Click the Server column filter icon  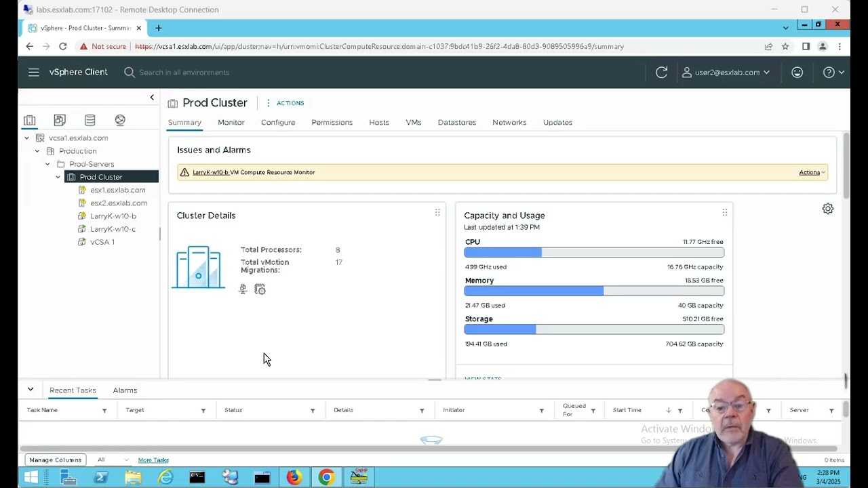click(x=831, y=411)
